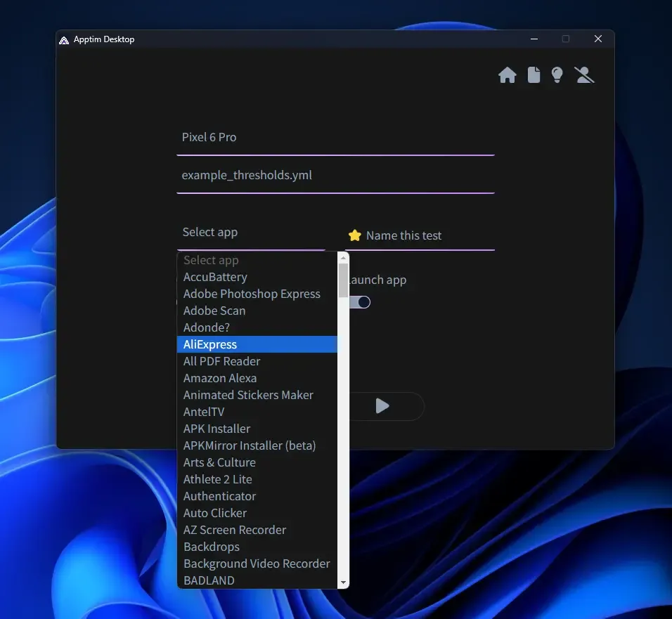Click the app list scrollbar thumb
672x619 pixels.
click(x=343, y=280)
